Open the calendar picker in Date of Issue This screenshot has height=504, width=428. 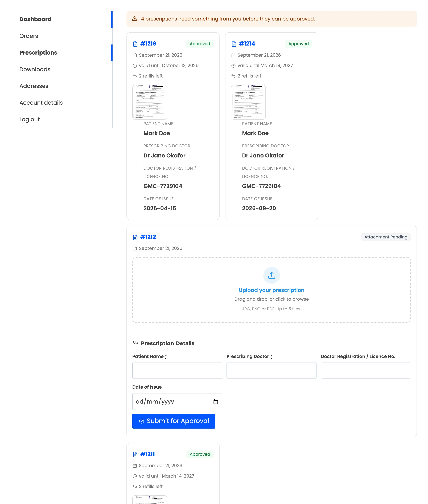[215, 402]
